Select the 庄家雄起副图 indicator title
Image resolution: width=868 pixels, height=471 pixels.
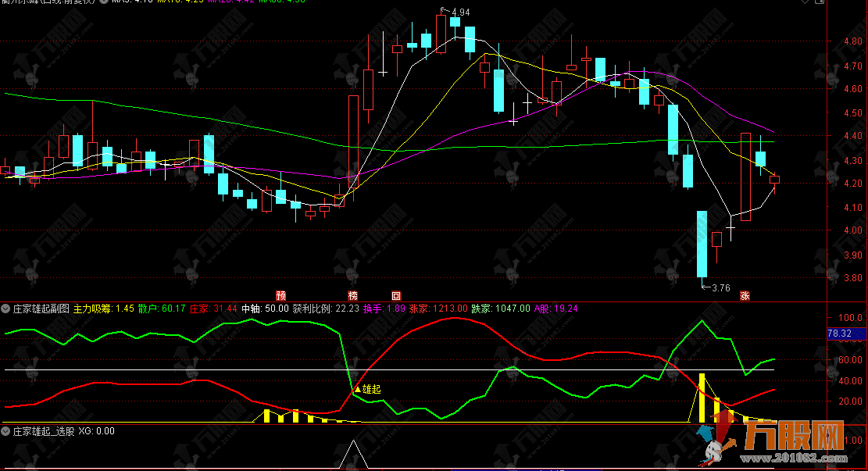point(41,309)
